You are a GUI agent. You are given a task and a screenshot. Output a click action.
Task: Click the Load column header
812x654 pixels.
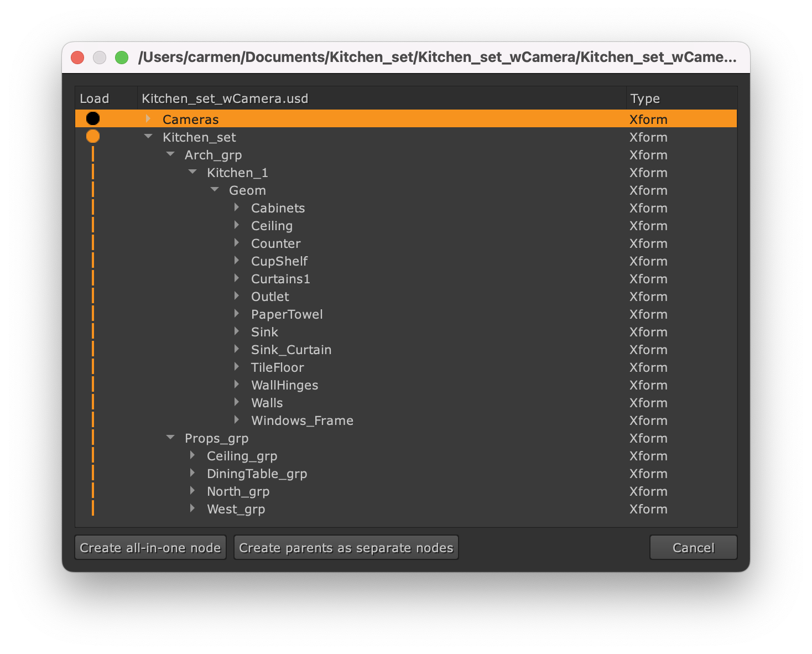[x=95, y=98]
